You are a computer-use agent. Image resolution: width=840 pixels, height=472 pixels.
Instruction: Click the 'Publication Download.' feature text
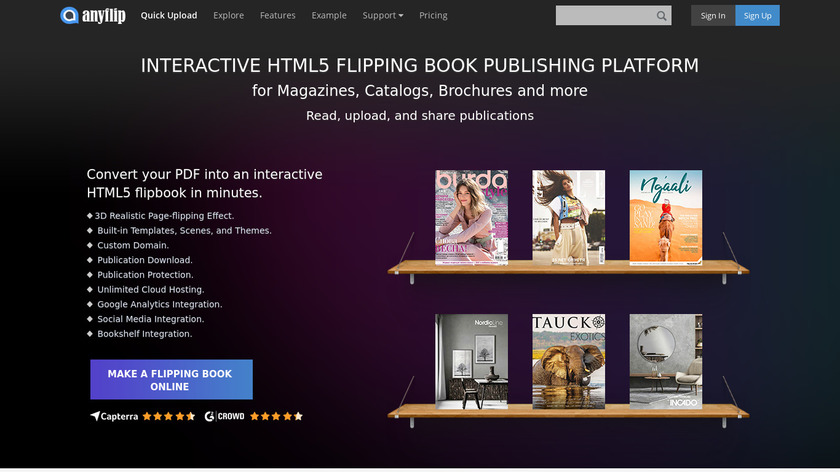(145, 260)
